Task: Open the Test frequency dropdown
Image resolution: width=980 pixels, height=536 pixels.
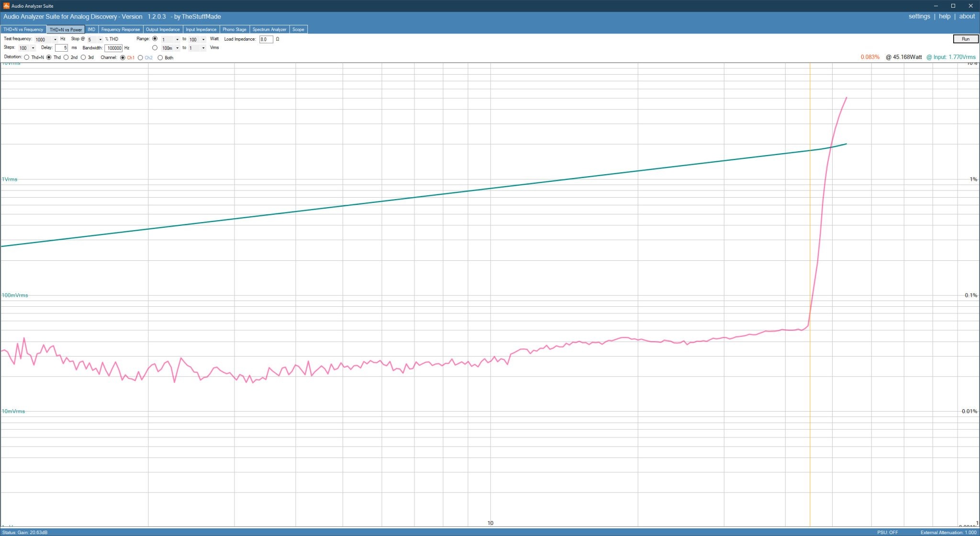Action: [55, 39]
